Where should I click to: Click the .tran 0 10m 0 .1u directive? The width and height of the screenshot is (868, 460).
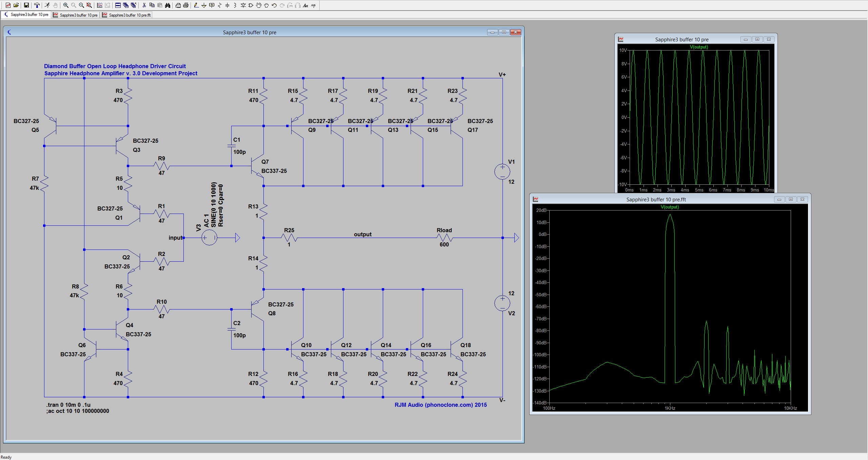(69, 405)
